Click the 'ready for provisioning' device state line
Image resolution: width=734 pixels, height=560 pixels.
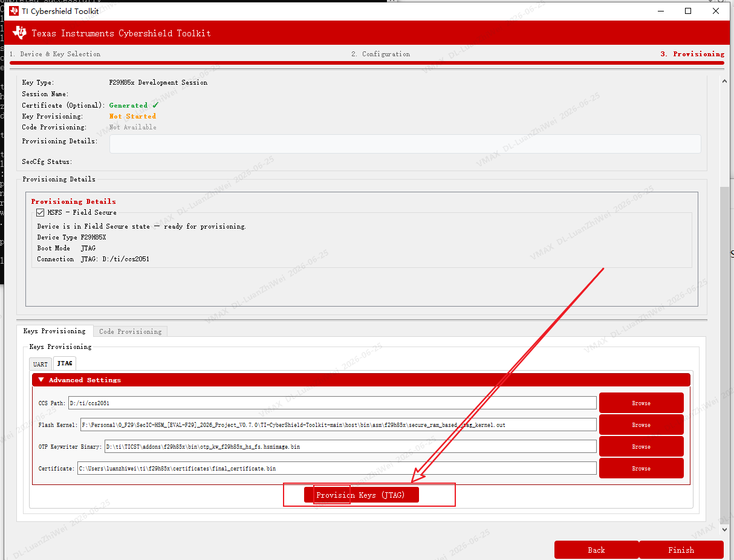[x=141, y=226]
